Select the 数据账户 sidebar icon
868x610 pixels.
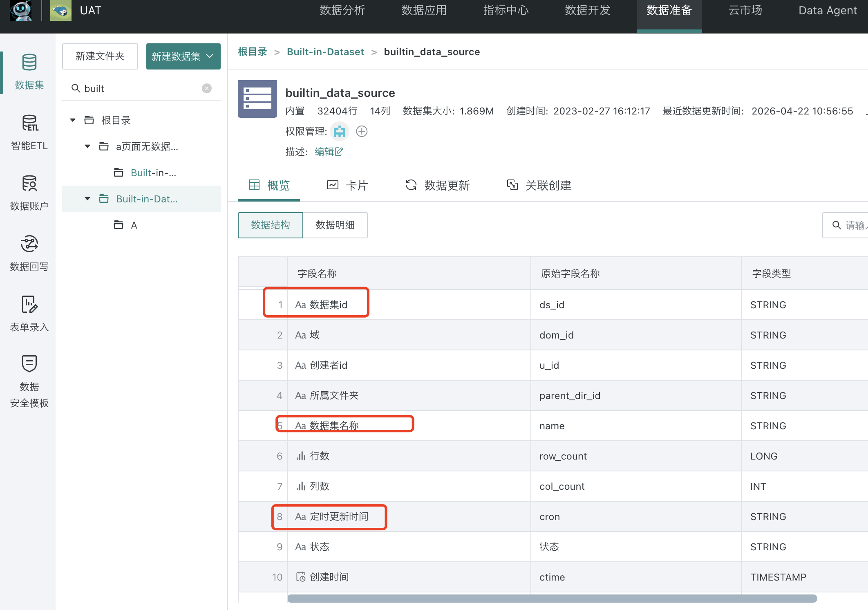pos(29,192)
